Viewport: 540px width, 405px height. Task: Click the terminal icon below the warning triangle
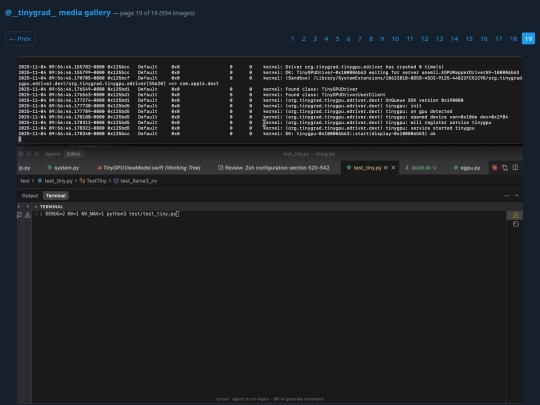tap(516, 224)
